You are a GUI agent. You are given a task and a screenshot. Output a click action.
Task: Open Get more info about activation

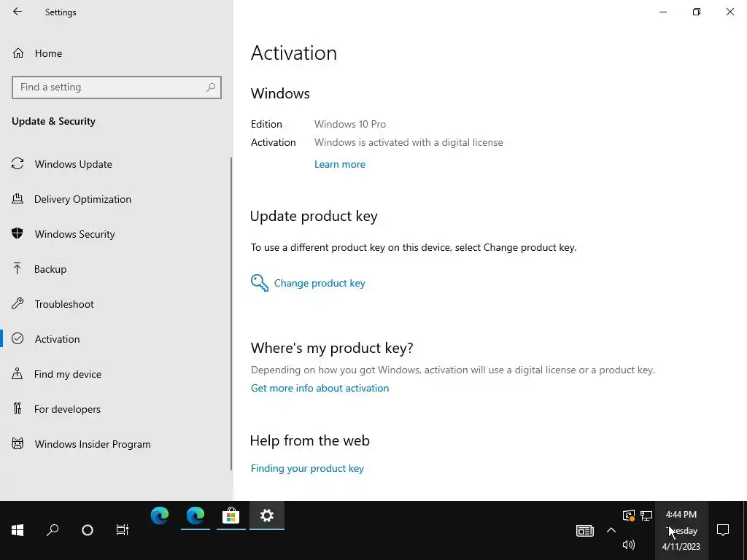tap(320, 388)
